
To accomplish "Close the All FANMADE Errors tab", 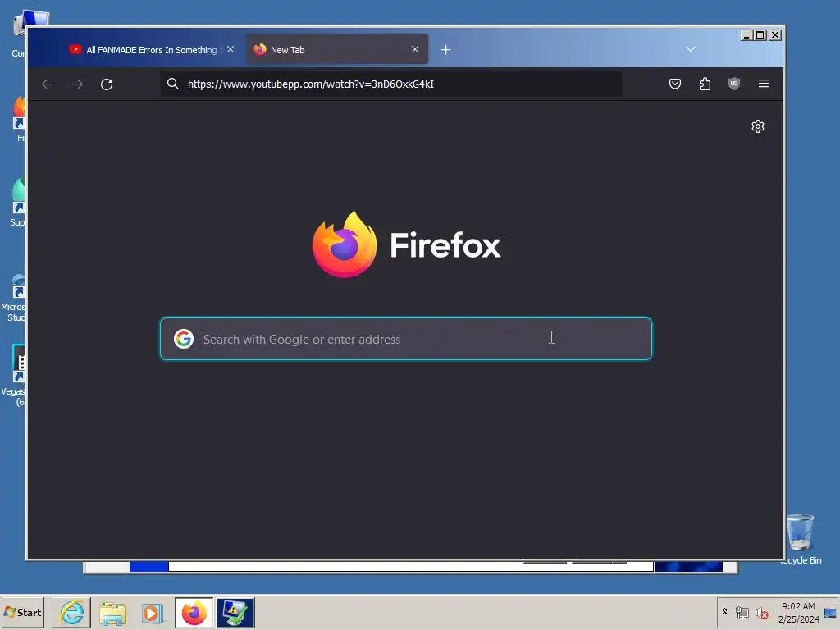I will click(231, 49).
